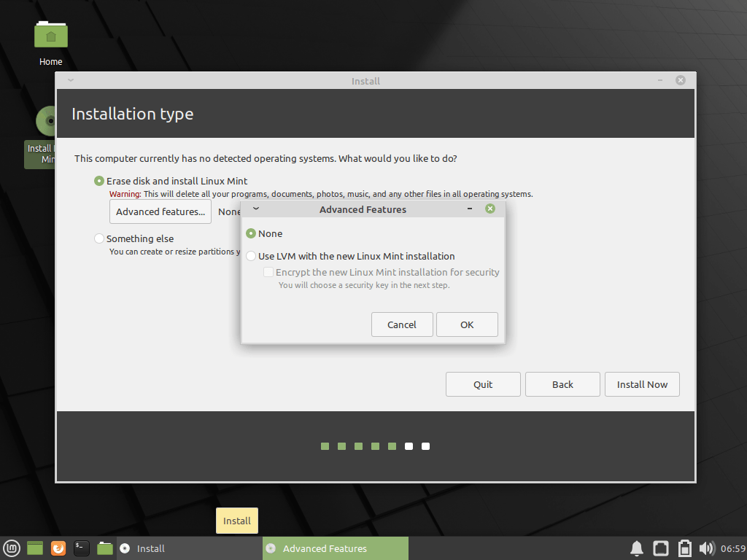This screenshot has height=560, width=747.
Task: Open the Home folder desktop icon
Action: pyautogui.click(x=51, y=43)
